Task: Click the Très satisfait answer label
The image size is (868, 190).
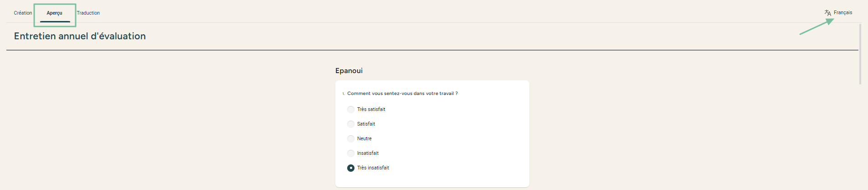Action: click(371, 110)
